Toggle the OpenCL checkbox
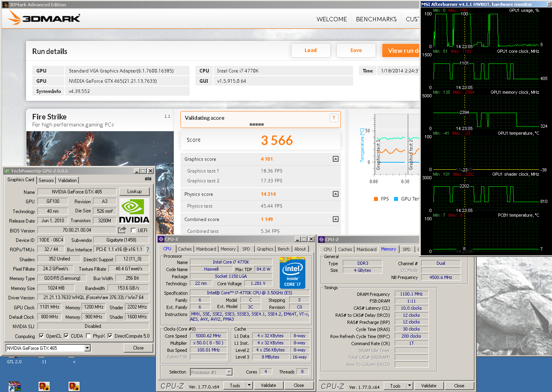552x392 pixels. [41, 336]
